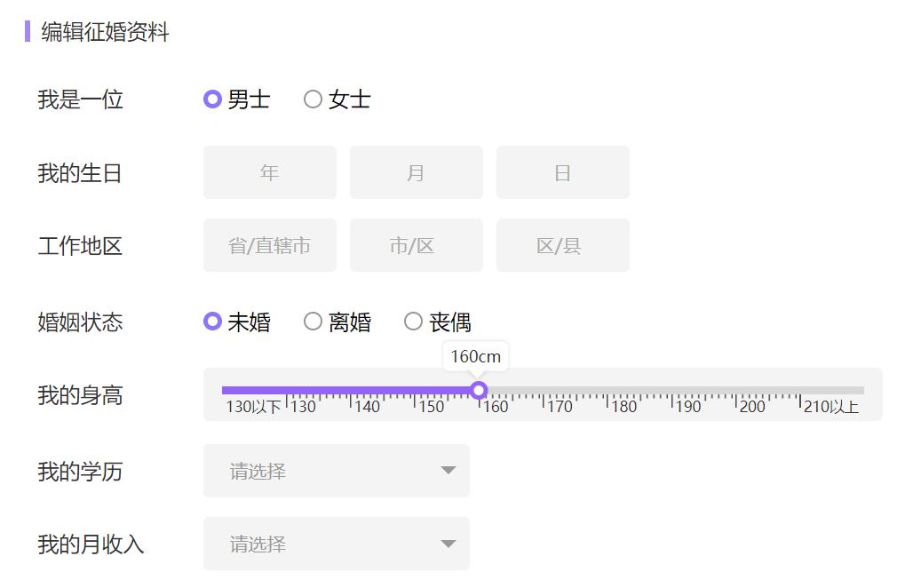Choose 丧偶 marital status
The height and width of the screenshot is (588, 913).
coord(413,322)
